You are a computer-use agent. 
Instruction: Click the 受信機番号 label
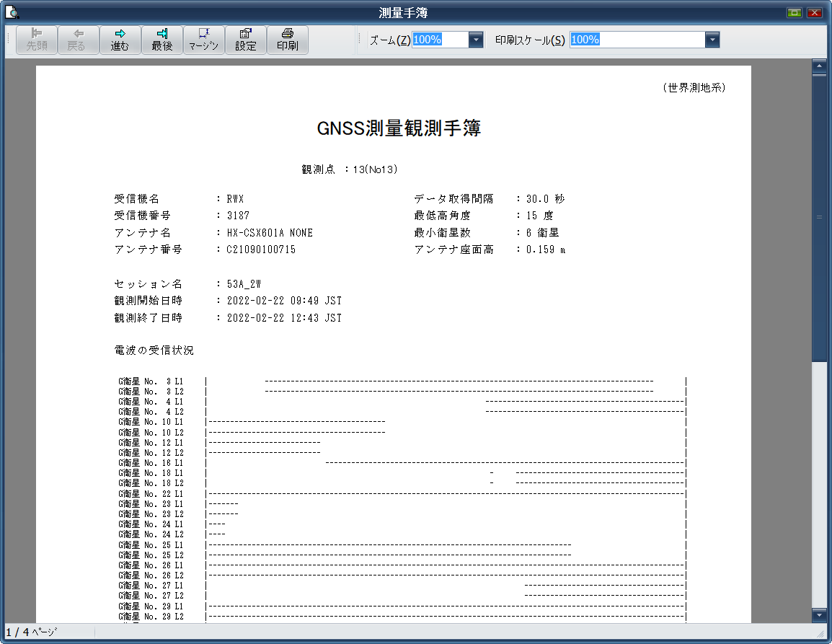point(142,216)
